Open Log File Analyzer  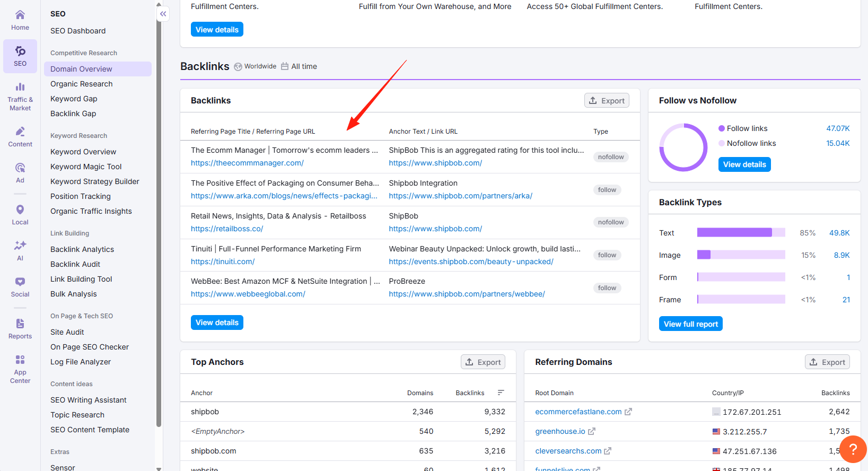point(81,362)
